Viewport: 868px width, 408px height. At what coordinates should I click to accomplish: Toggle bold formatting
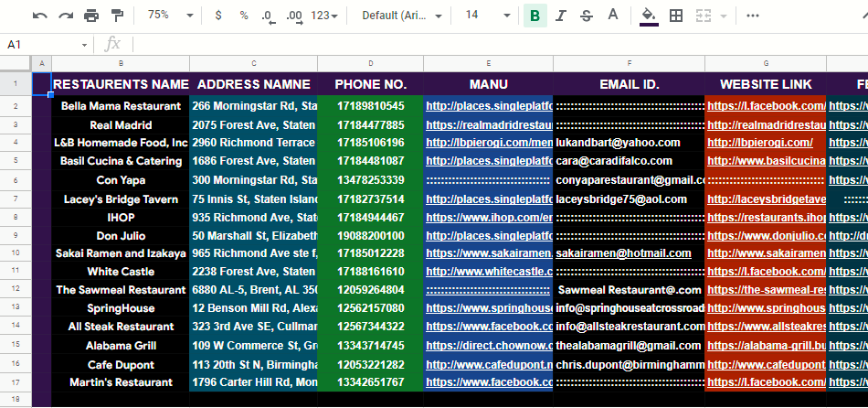535,16
